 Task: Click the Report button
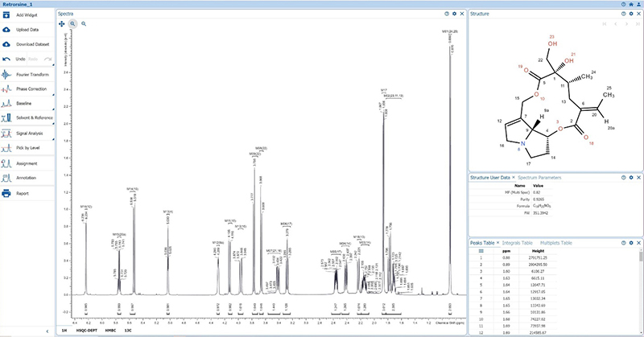coord(23,193)
